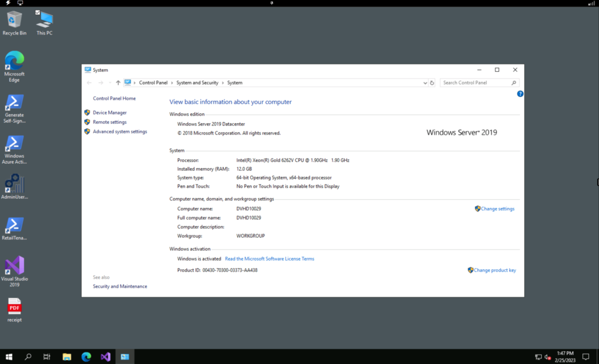Go up one level in Control Panel

[118, 83]
